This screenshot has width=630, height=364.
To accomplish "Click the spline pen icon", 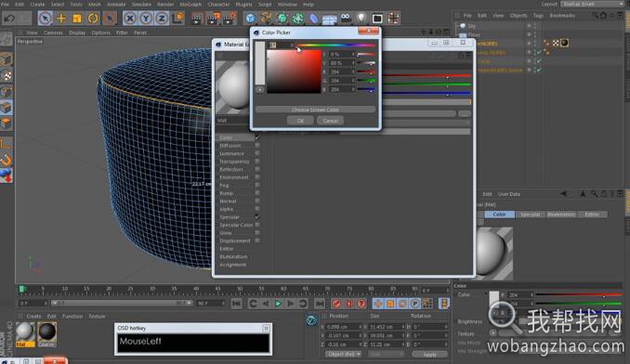I will pyautogui.click(x=266, y=19).
